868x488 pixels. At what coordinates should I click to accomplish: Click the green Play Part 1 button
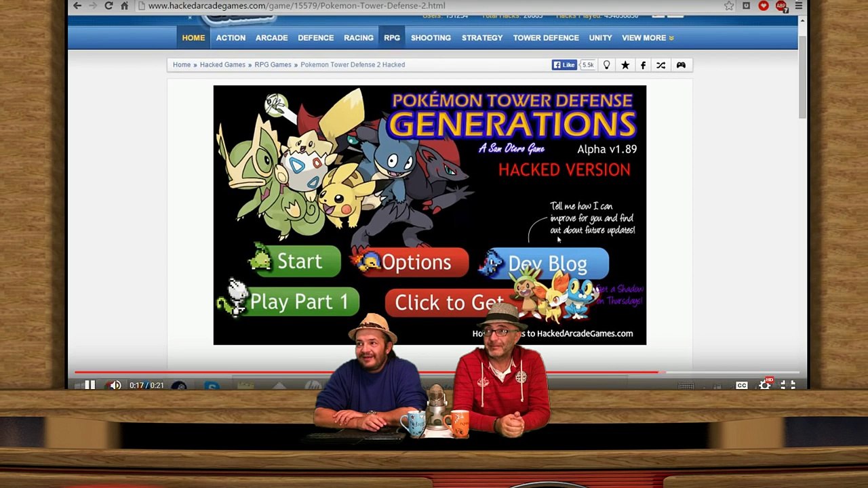click(x=290, y=302)
